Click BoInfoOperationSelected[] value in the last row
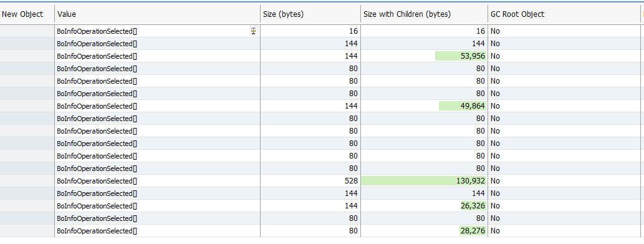This screenshot has width=644, height=244. 97,231
